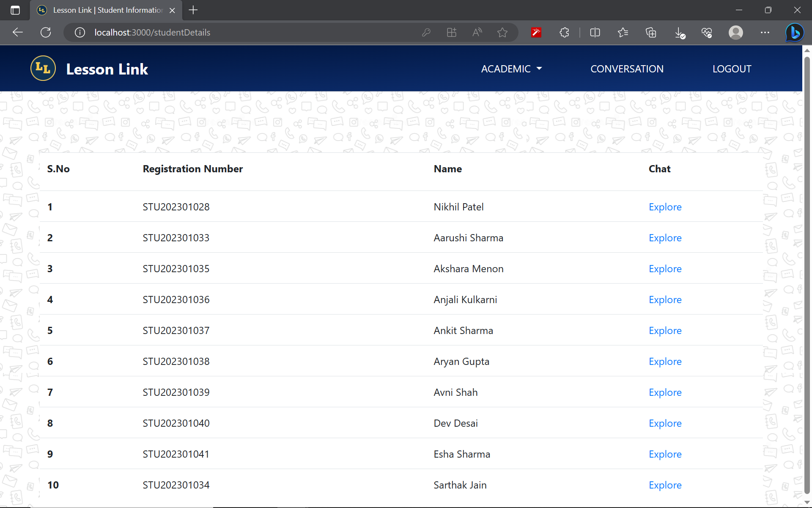Open the password key icon
The height and width of the screenshot is (508, 812).
tap(426, 32)
